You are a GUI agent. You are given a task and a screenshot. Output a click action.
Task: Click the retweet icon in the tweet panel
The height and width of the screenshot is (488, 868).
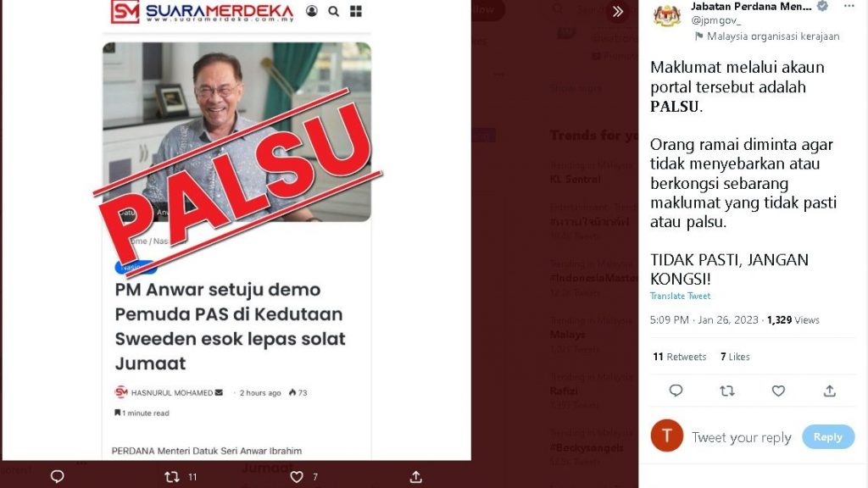726,391
